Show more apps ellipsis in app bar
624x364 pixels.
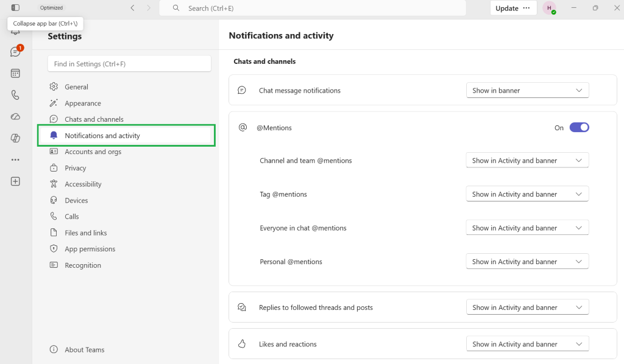click(x=15, y=159)
